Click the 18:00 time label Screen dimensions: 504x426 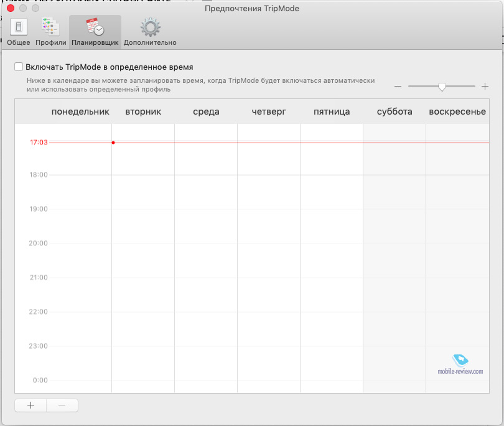39,175
